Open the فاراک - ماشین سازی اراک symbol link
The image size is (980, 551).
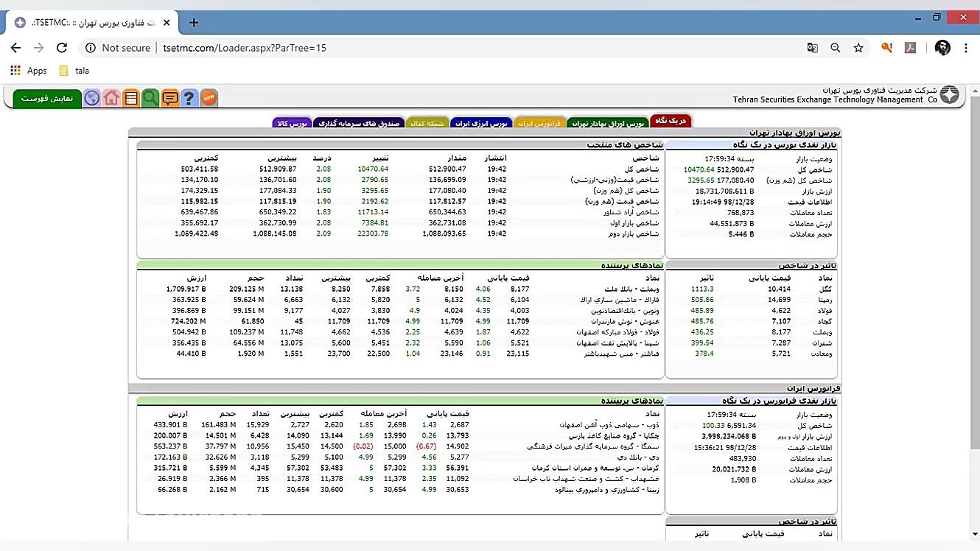tap(620, 300)
